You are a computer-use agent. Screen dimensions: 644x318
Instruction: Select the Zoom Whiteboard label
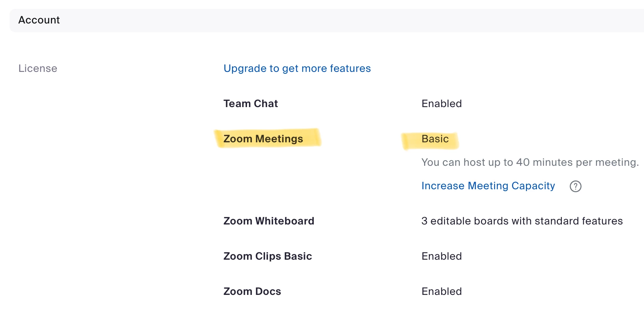pos(269,221)
